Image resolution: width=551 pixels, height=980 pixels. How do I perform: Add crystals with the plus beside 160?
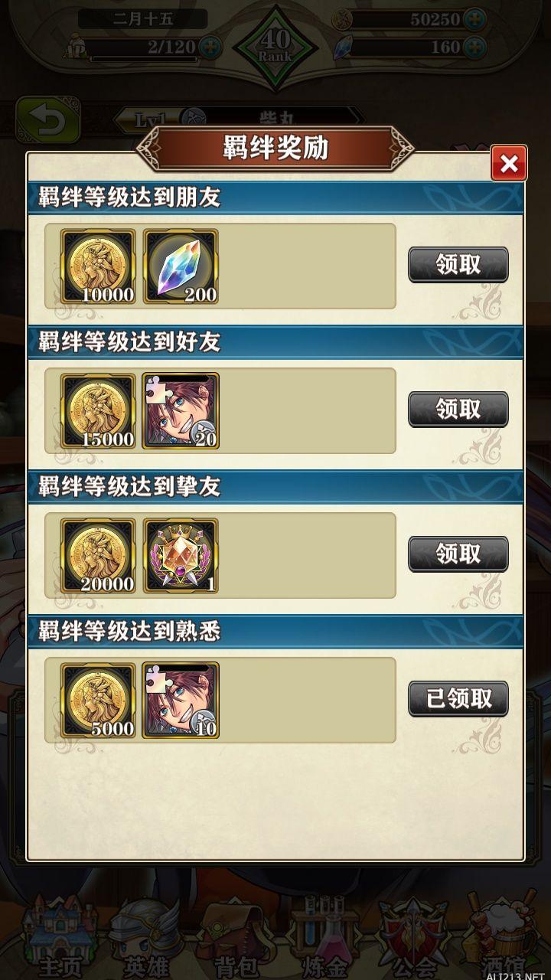[475, 47]
